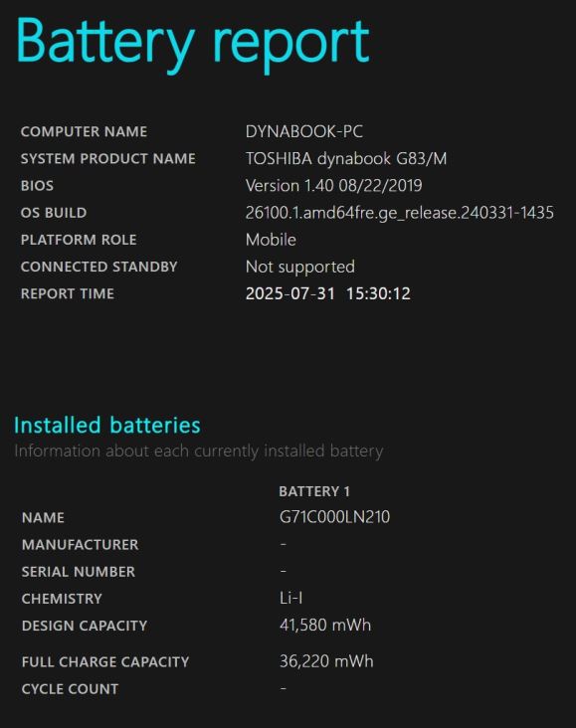Click the SERIAL NUMBER label
Screen dimensions: 576x728
click(x=79, y=572)
